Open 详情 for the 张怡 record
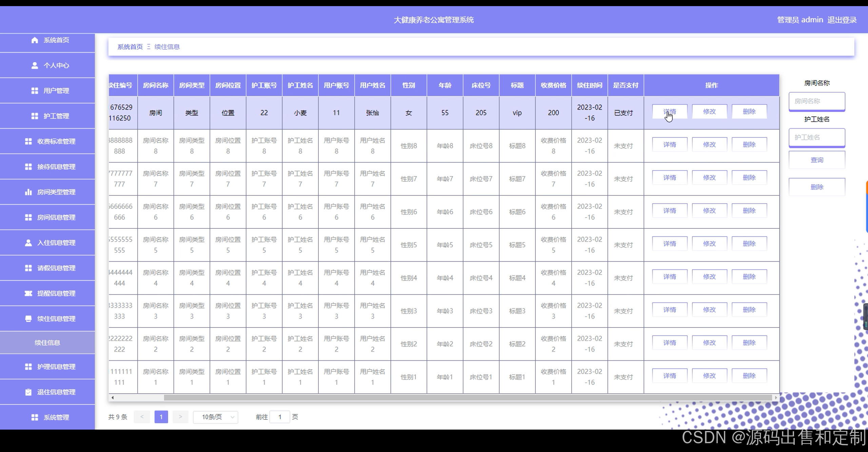The width and height of the screenshot is (868, 452). (670, 111)
